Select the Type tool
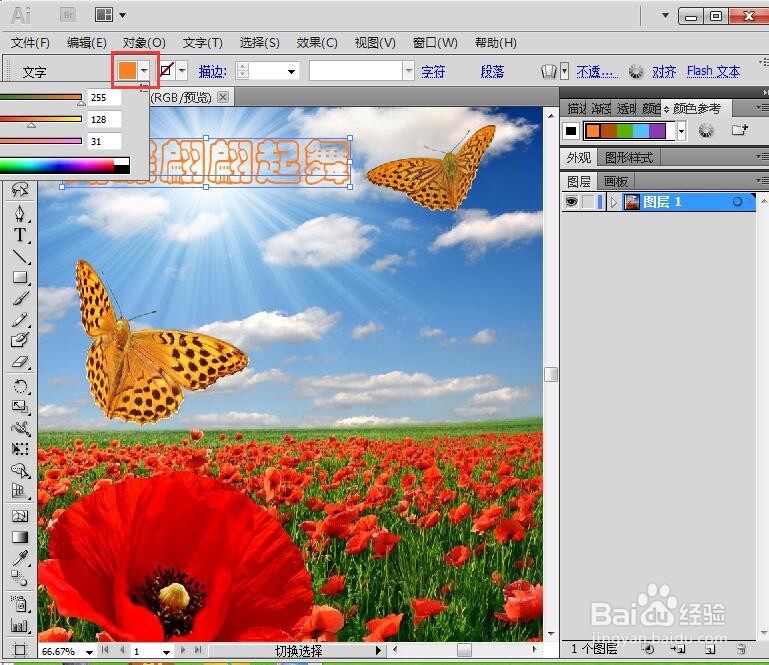The width and height of the screenshot is (769, 665). [20, 235]
